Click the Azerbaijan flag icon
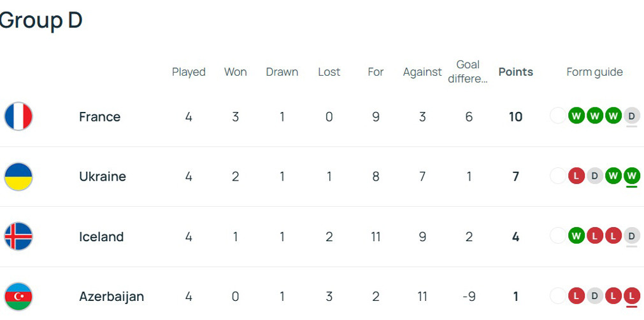Image resolution: width=644 pixels, height=320 pixels. [18, 296]
